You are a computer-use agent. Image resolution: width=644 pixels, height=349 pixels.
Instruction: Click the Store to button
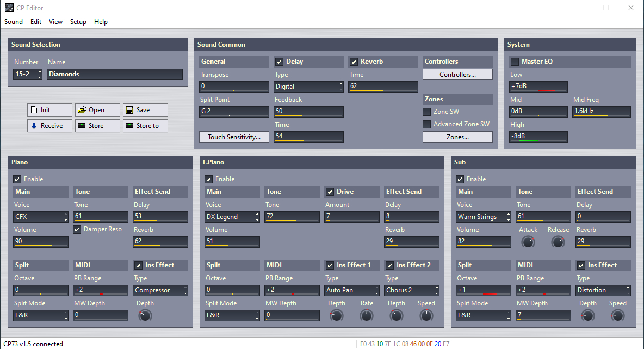point(145,126)
